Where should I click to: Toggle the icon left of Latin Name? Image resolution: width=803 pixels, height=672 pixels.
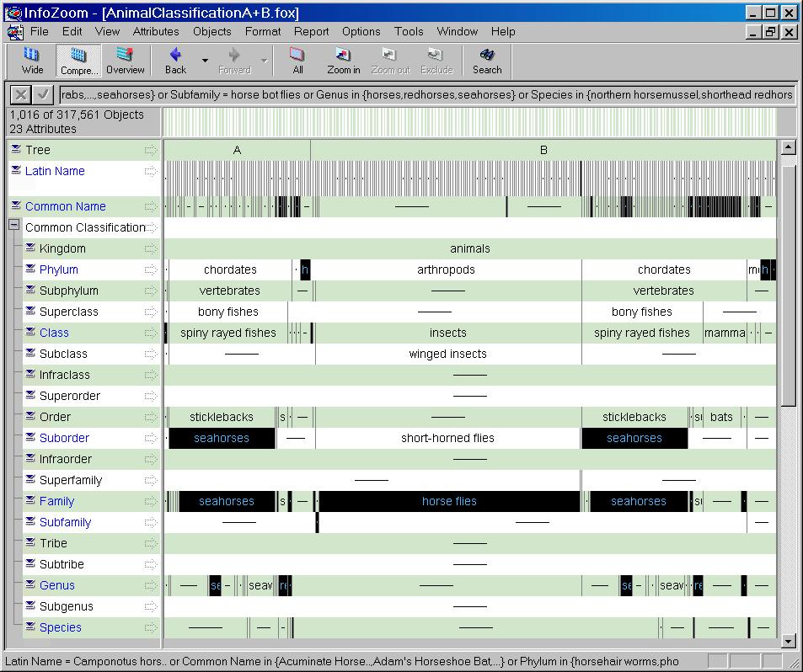16,171
